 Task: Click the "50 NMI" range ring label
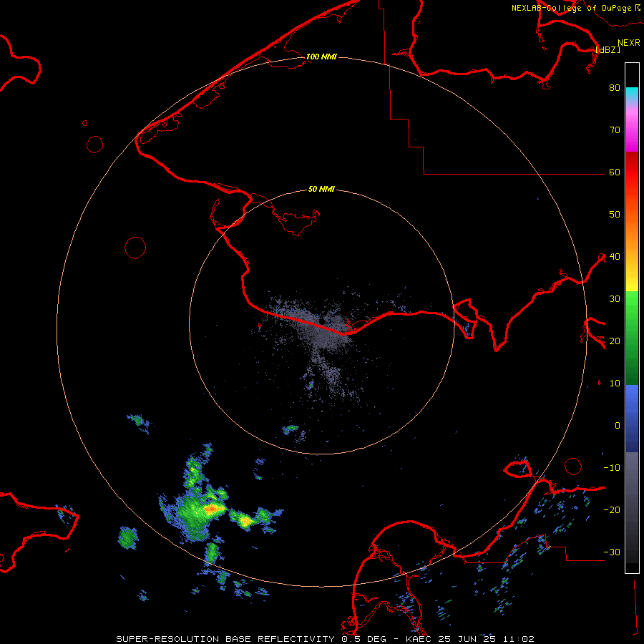pyautogui.click(x=321, y=190)
